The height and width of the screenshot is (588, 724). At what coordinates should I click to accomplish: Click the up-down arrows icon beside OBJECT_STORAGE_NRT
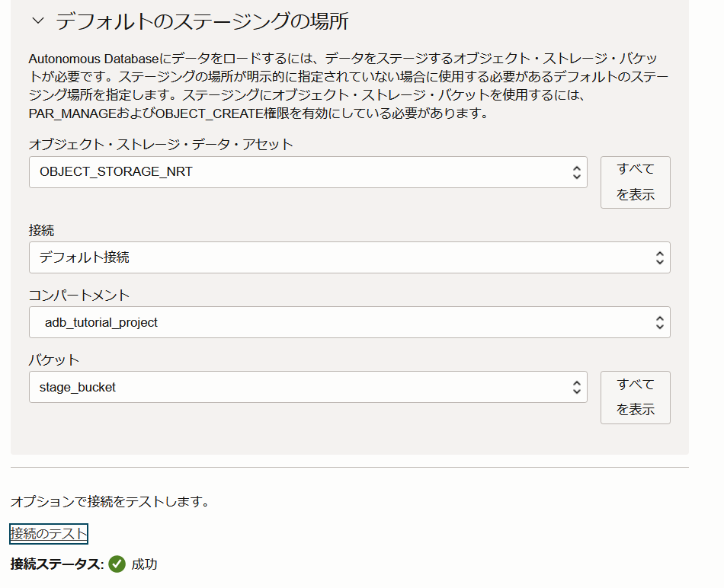[x=576, y=172]
